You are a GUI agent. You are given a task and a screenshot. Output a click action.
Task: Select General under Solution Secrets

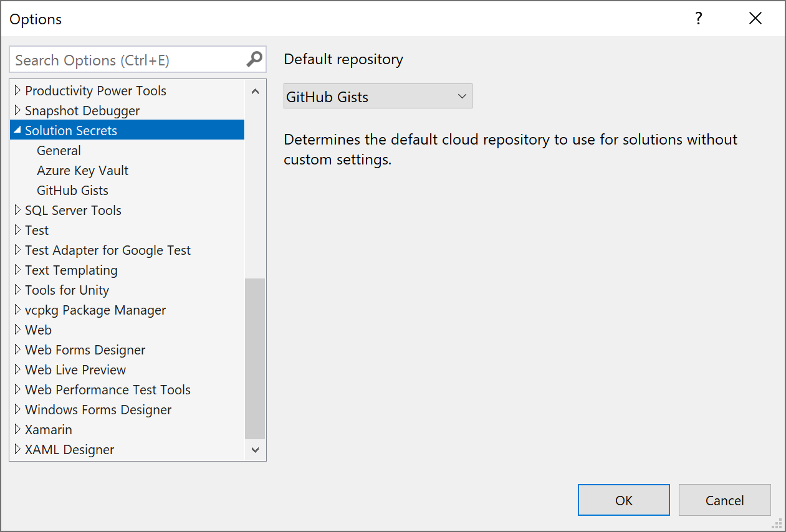[x=59, y=150]
